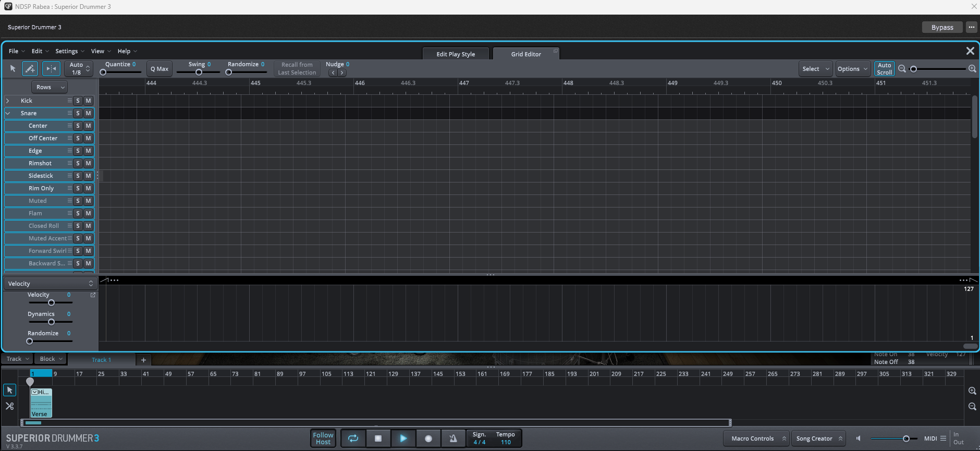Toggle Auto Scroll
Viewport: 980px width, 451px height.
(x=884, y=69)
